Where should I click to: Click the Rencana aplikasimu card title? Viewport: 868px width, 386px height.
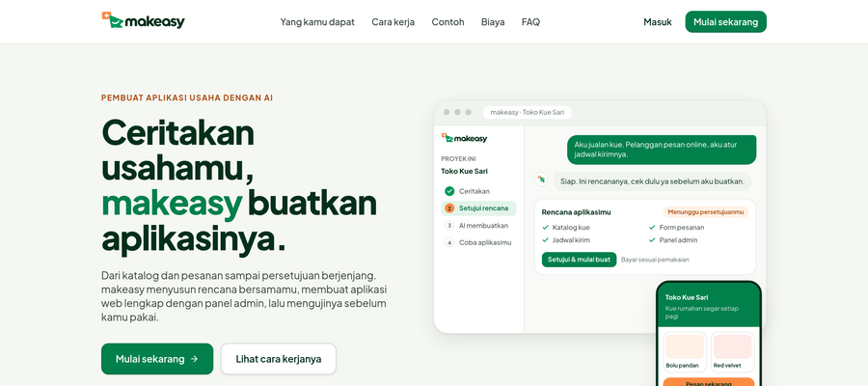click(577, 212)
